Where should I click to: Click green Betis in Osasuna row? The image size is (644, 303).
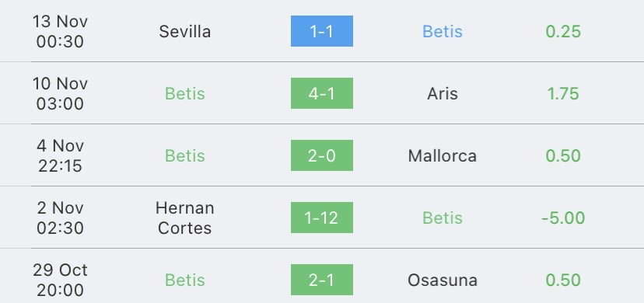click(x=185, y=280)
